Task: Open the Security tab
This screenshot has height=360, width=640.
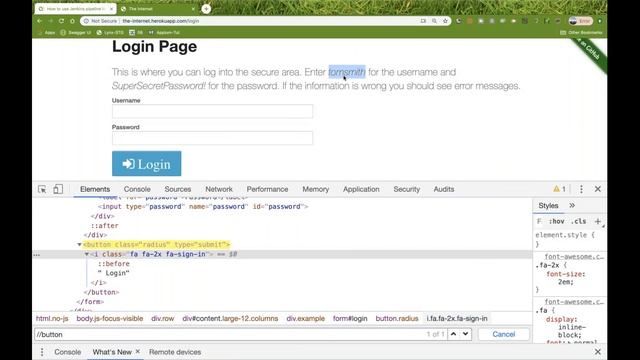Action: pyautogui.click(x=407, y=189)
